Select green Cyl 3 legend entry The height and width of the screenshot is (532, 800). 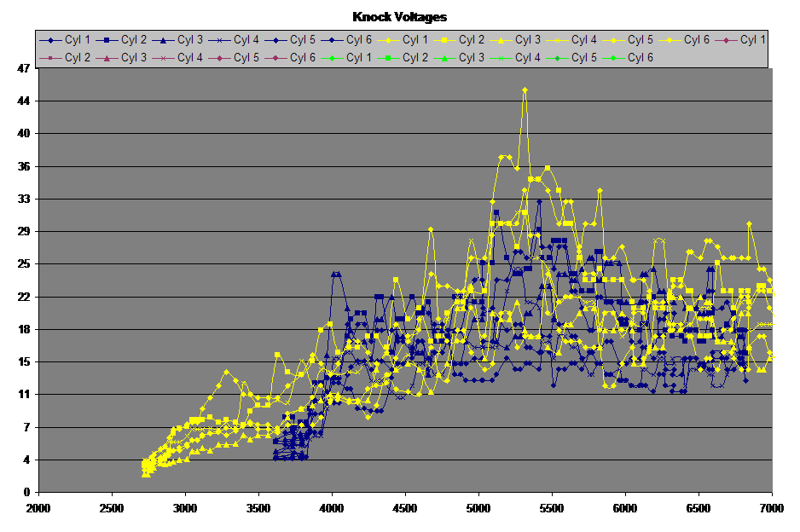click(459, 58)
